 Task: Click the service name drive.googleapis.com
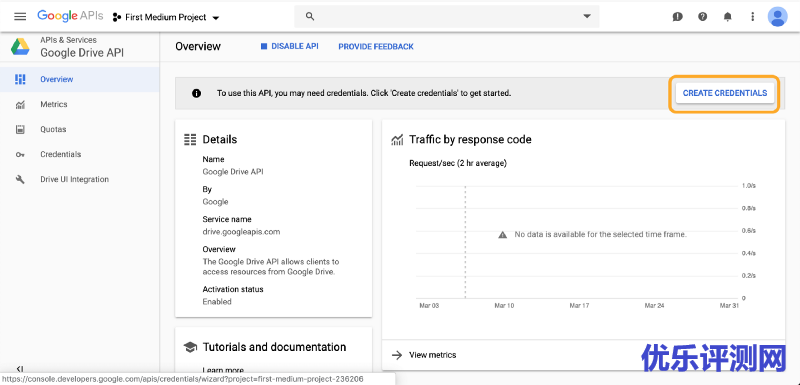[x=241, y=232]
